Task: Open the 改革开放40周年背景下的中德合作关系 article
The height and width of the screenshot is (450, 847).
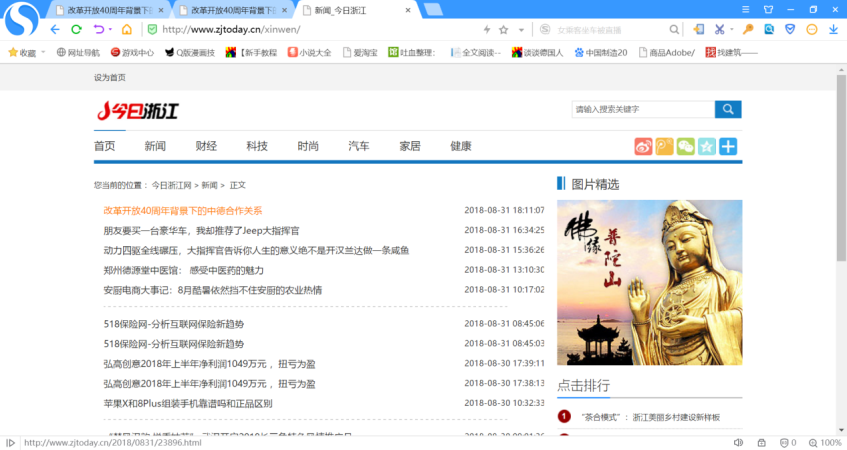Action: [183, 210]
